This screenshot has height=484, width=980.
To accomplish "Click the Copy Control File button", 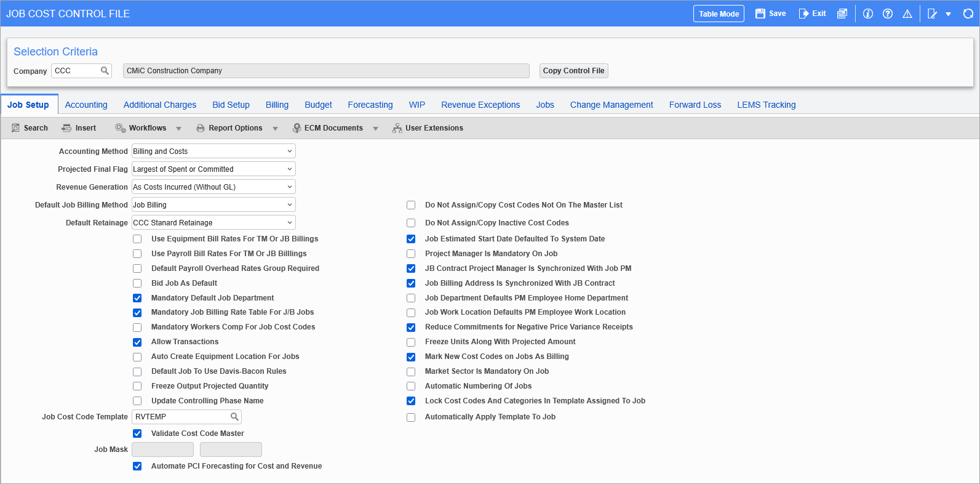I will click(573, 71).
